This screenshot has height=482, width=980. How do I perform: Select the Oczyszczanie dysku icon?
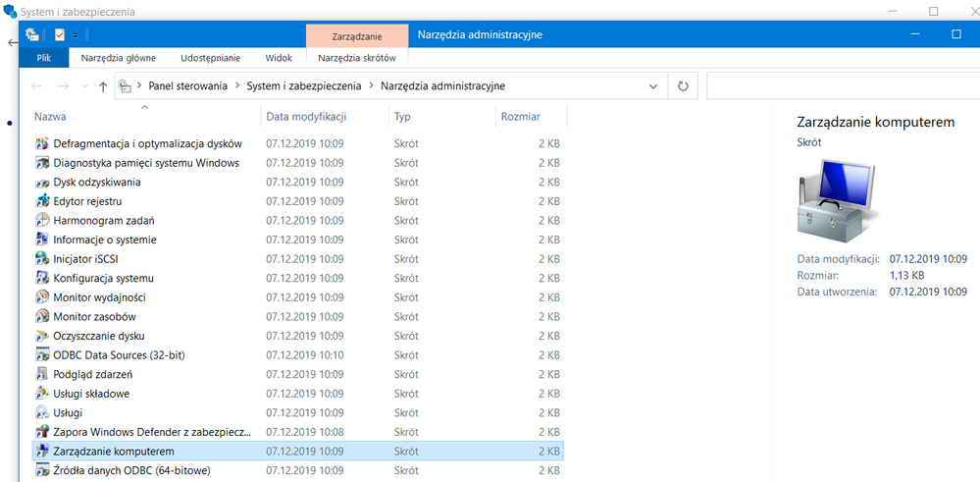(42, 336)
